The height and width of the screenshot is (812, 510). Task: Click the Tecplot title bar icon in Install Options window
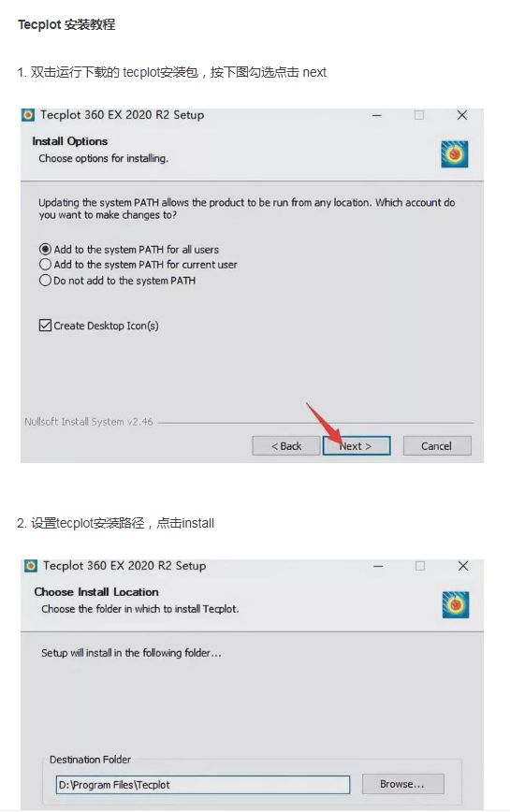click(28, 115)
